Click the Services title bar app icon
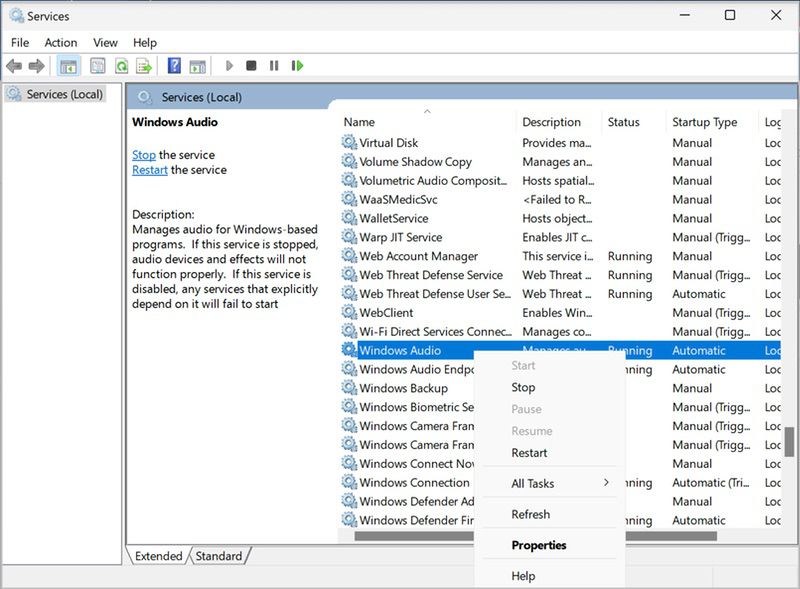The width and height of the screenshot is (800, 589). (x=16, y=16)
